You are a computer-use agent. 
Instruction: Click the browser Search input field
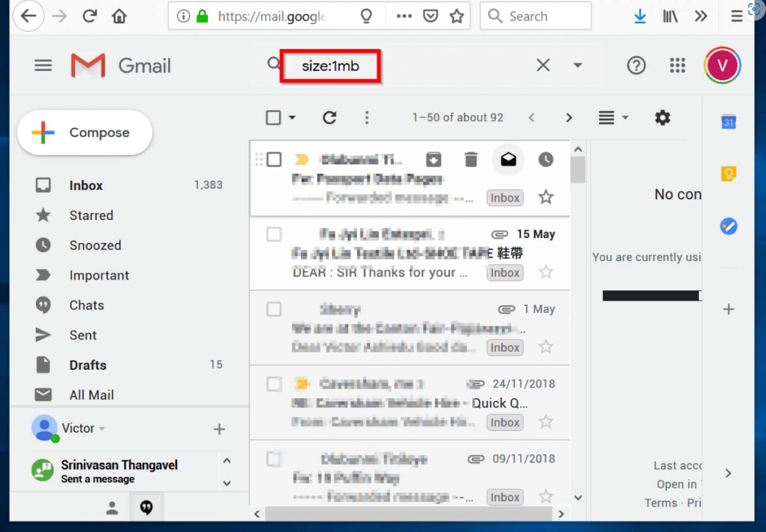click(x=535, y=16)
